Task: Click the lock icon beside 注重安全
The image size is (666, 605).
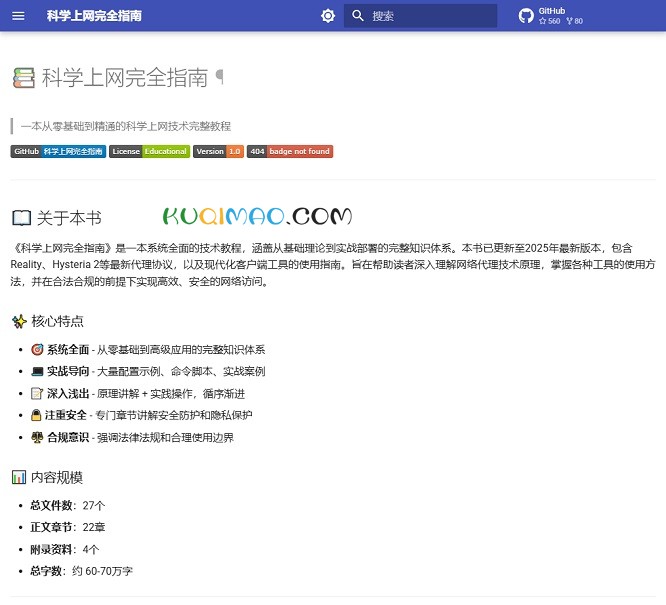Action: point(36,415)
